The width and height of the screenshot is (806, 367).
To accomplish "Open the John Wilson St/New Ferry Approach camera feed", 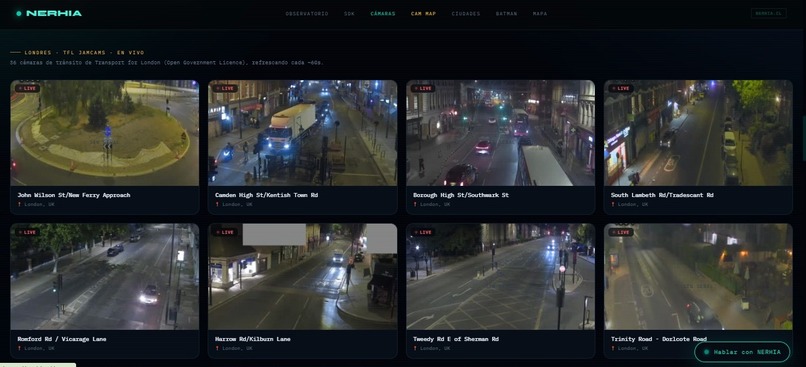I will 104,133.
